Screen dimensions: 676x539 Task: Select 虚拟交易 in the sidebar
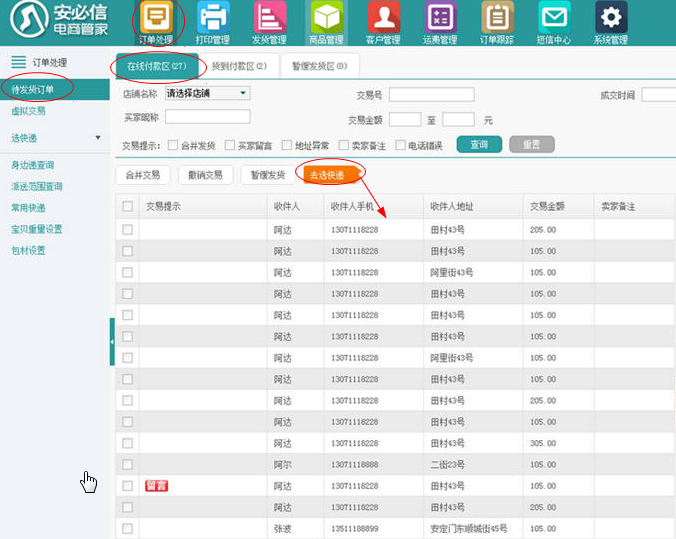(x=28, y=111)
